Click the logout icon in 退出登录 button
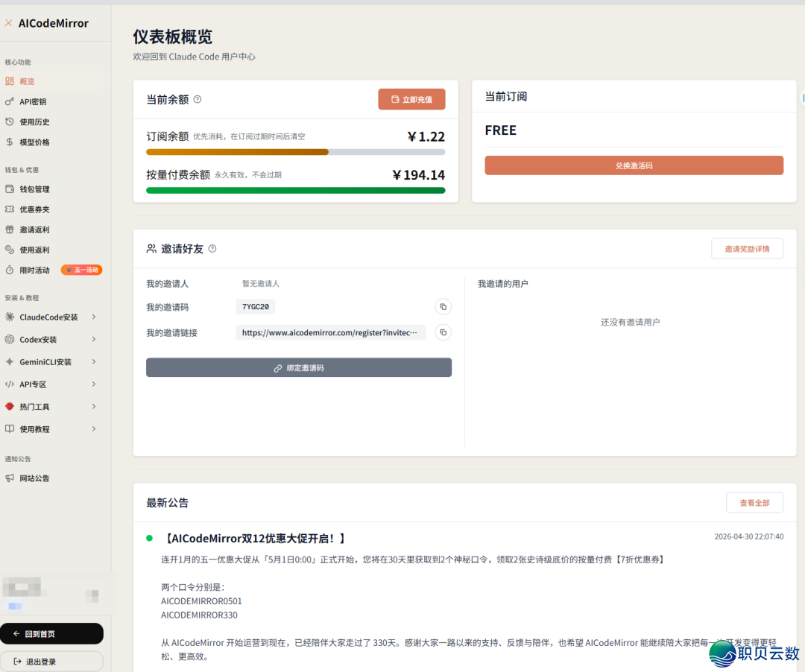805x672 pixels. 17,662
